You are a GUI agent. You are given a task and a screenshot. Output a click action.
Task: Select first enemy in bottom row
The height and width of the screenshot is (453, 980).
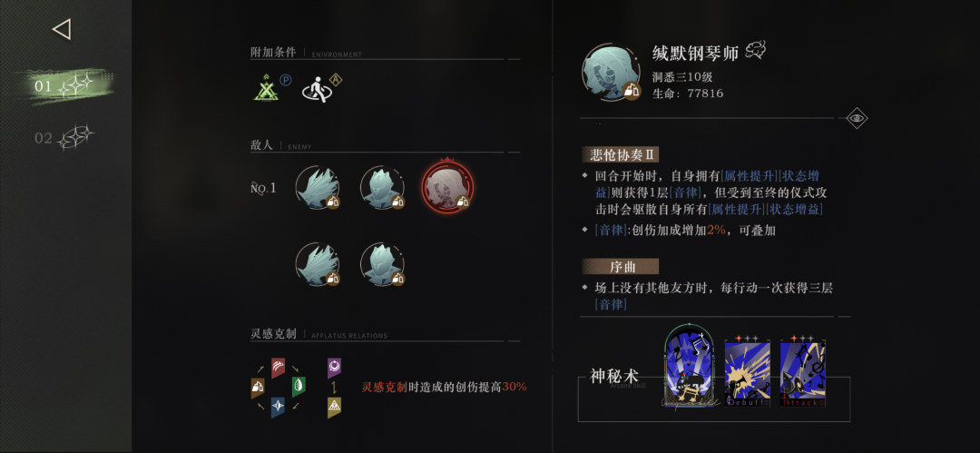click(x=318, y=264)
